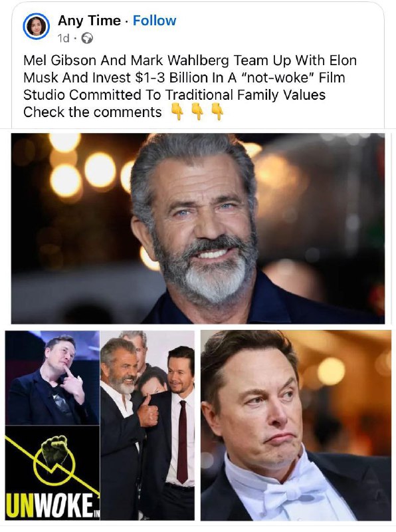Click the globe public-audience icon

tap(88, 39)
